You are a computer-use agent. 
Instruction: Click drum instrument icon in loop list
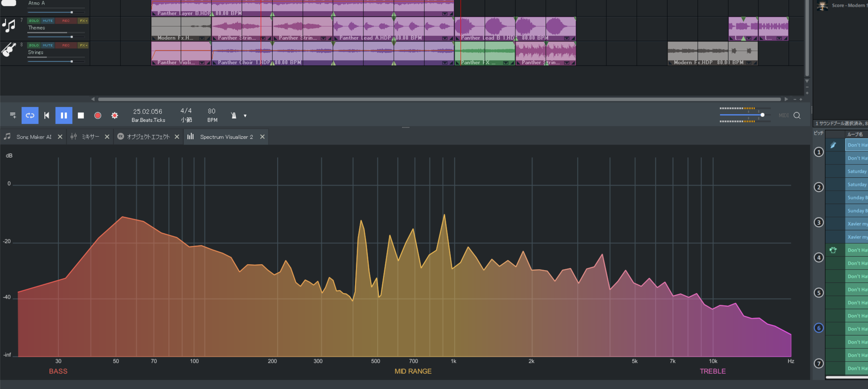[833, 250]
